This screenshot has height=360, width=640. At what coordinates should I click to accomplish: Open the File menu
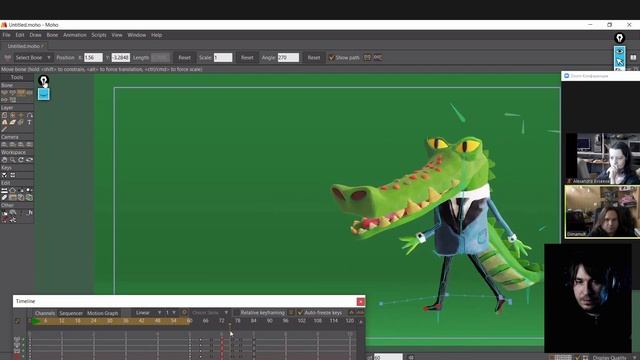(x=7, y=35)
